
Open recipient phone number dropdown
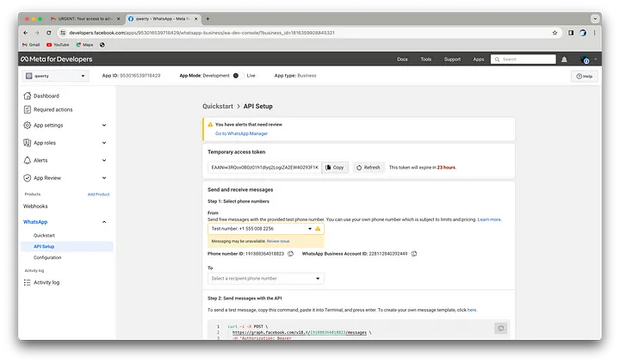click(266, 279)
